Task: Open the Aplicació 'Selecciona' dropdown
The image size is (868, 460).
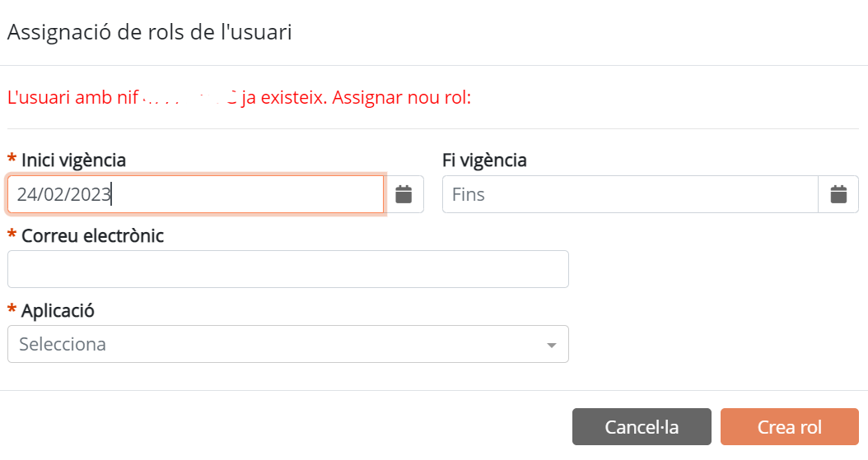Action: click(x=288, y=344)
